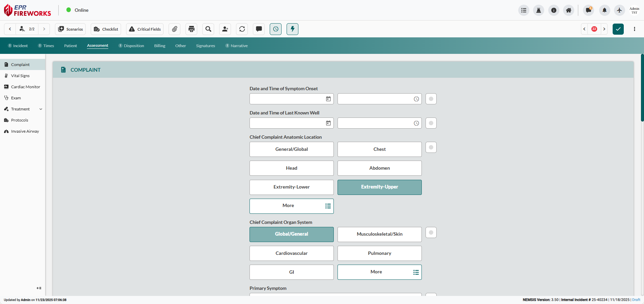Screen dimensions: 644x304
Task: Open the More list for anatomic locations
Action: pos(291,206)
